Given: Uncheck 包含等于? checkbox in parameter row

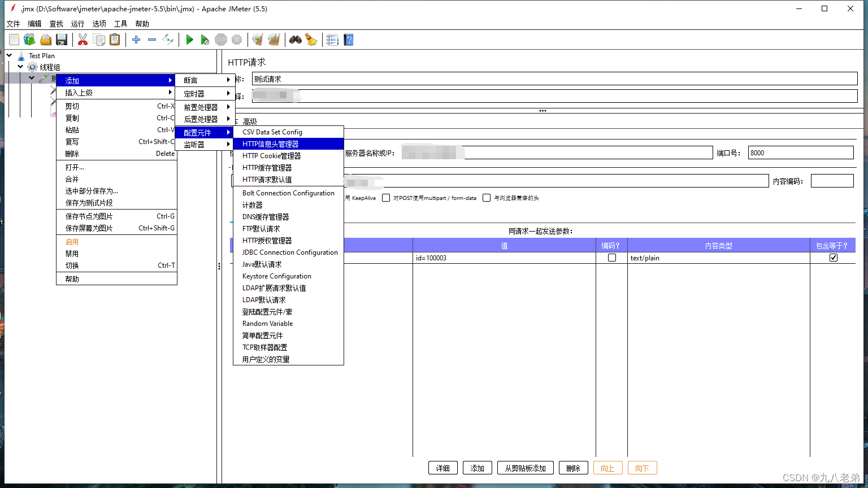Looking at the screenshot, I should pyautogui.click(x=833, y=258).
